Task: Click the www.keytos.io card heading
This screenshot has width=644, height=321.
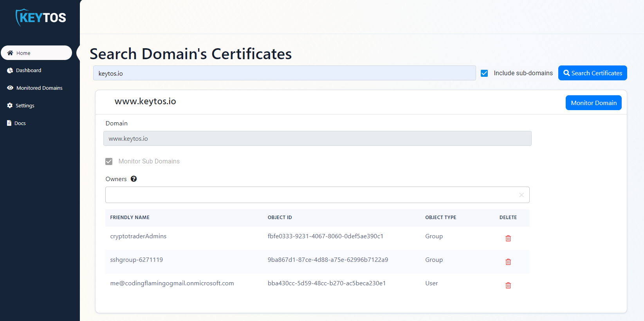Action: pos(145,102)
